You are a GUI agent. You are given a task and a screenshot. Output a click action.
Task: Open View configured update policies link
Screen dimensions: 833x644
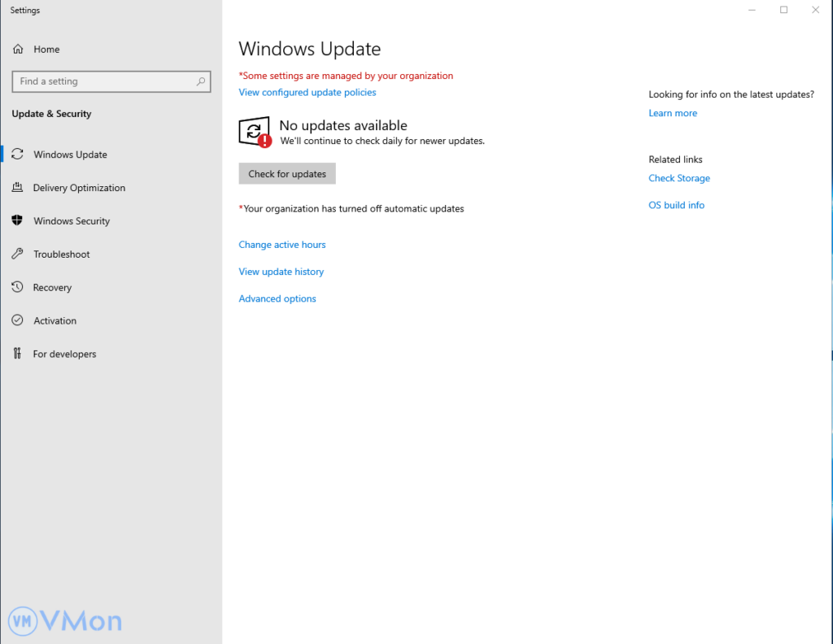[x=307, y=93]
